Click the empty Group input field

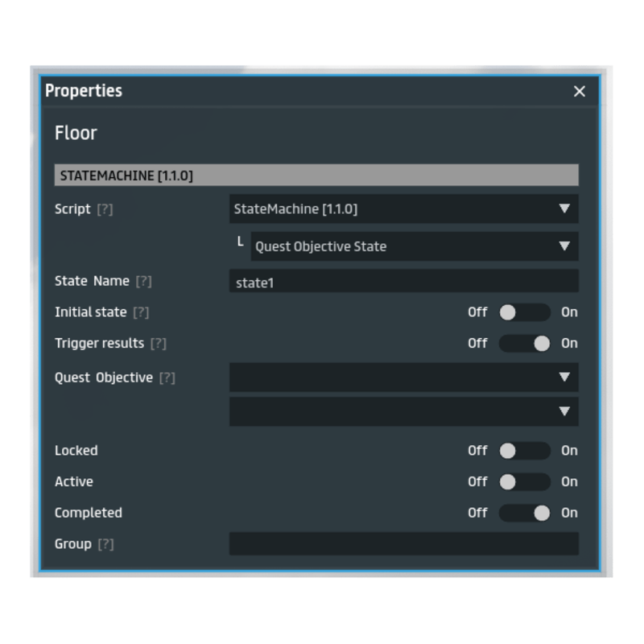tap(403, 544)
